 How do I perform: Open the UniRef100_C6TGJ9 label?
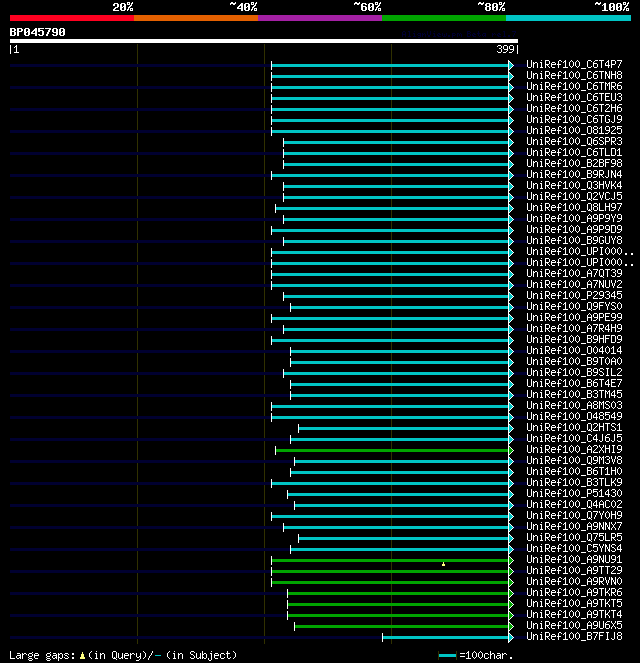[574, 119]
